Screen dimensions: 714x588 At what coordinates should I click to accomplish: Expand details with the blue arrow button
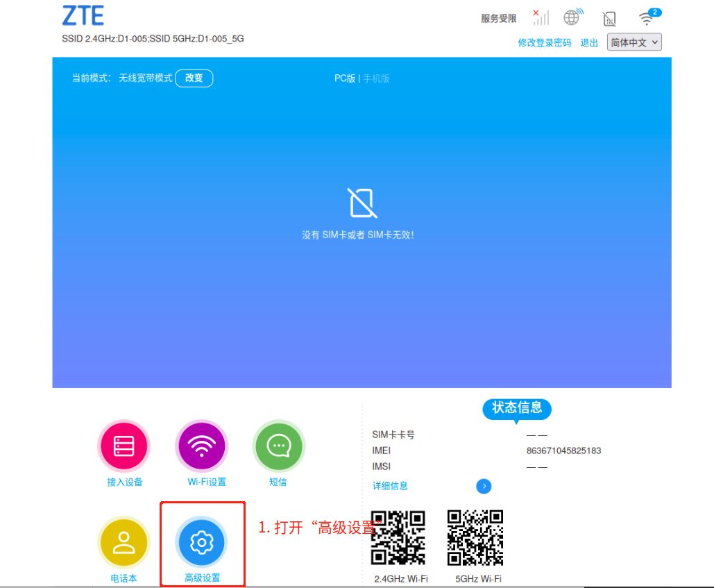coord(484,487)
